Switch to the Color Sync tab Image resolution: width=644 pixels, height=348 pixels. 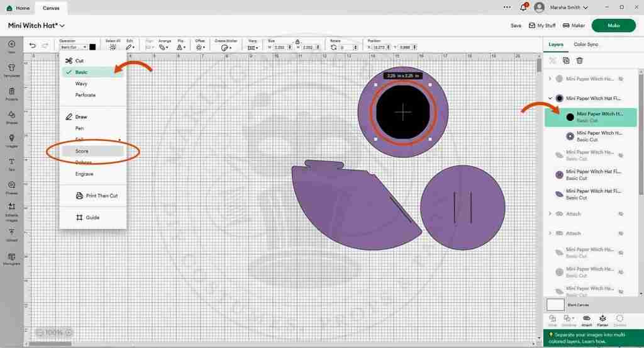[x=586, y=45]
